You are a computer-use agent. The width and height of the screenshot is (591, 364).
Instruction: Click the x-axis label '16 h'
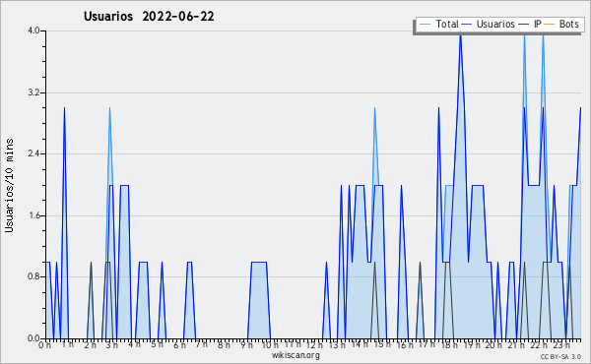(x=404, y=344)
